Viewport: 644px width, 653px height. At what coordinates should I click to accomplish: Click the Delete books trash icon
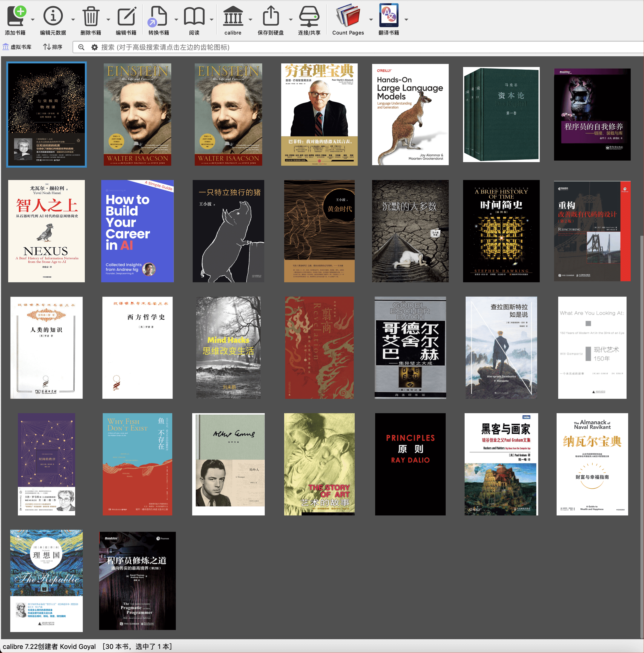pos(90,16)
